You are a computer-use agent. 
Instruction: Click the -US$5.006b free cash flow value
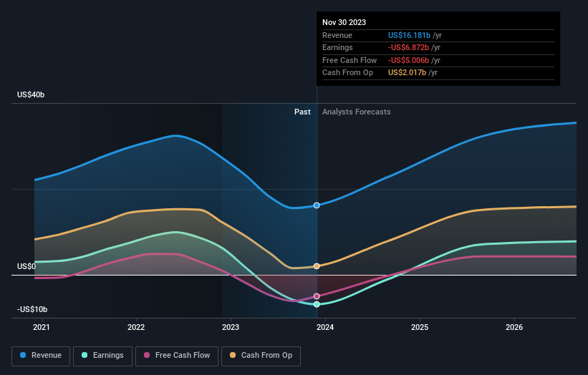(x=408, y=60)
